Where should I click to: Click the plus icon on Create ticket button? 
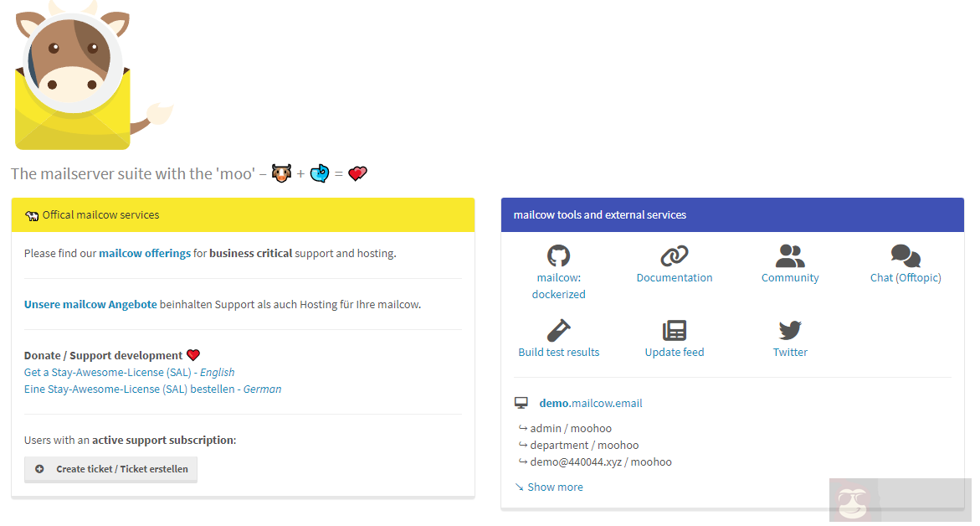[x=39, y=468]
